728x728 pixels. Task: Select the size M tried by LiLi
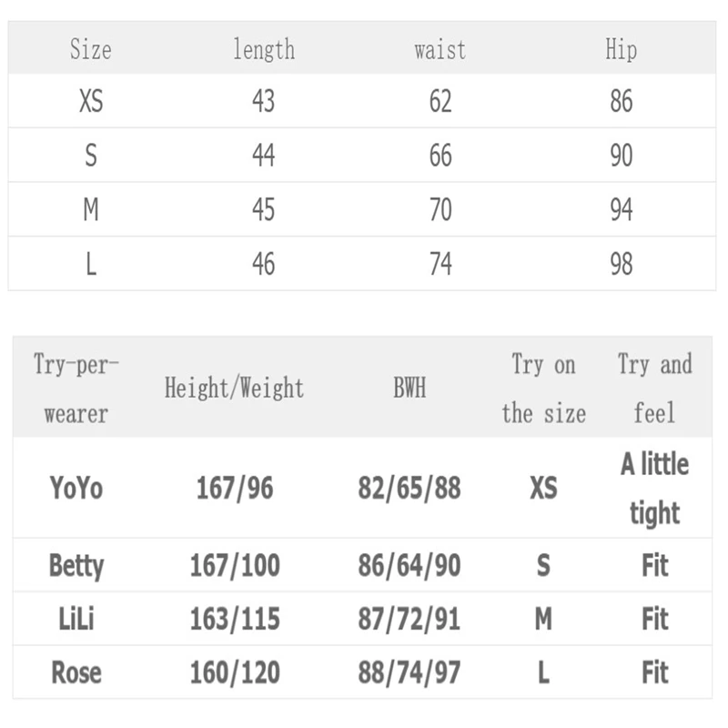coord(543,620)
